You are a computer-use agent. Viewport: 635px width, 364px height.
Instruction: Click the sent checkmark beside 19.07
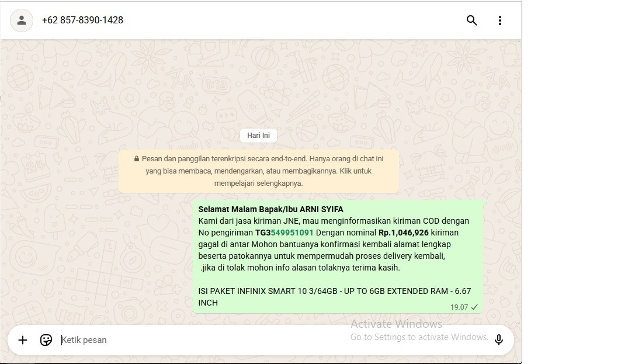click(474, 307)
